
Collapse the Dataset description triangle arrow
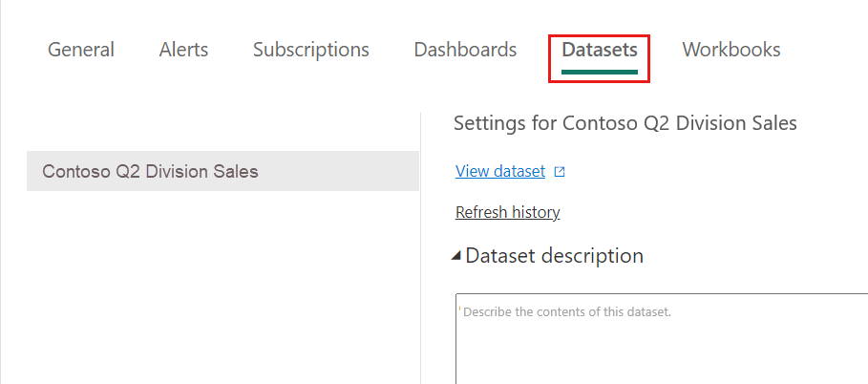[458, 256]
